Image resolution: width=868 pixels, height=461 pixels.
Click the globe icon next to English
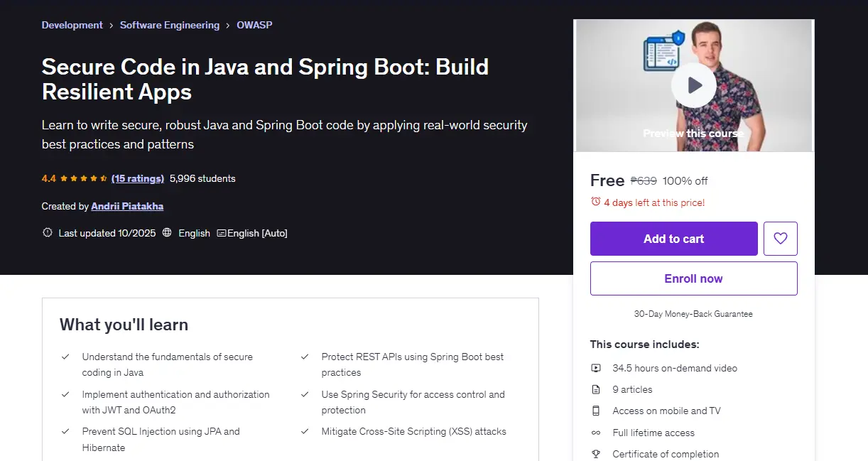(167, 233)
